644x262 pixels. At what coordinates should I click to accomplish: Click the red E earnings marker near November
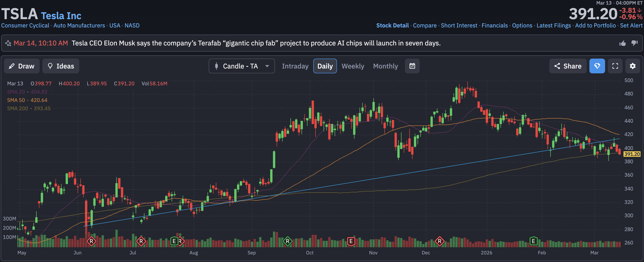(351, 241)
